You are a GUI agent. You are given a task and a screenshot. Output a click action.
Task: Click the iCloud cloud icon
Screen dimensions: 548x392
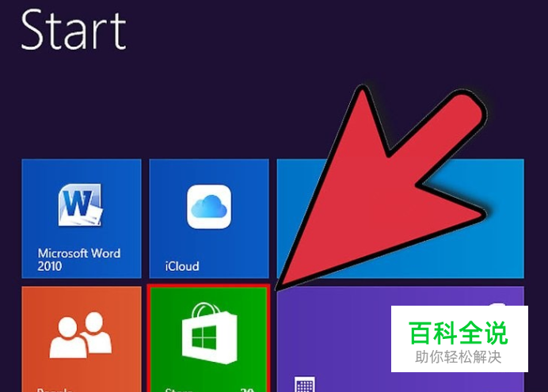pyautogui.click(x=209, y=207)
